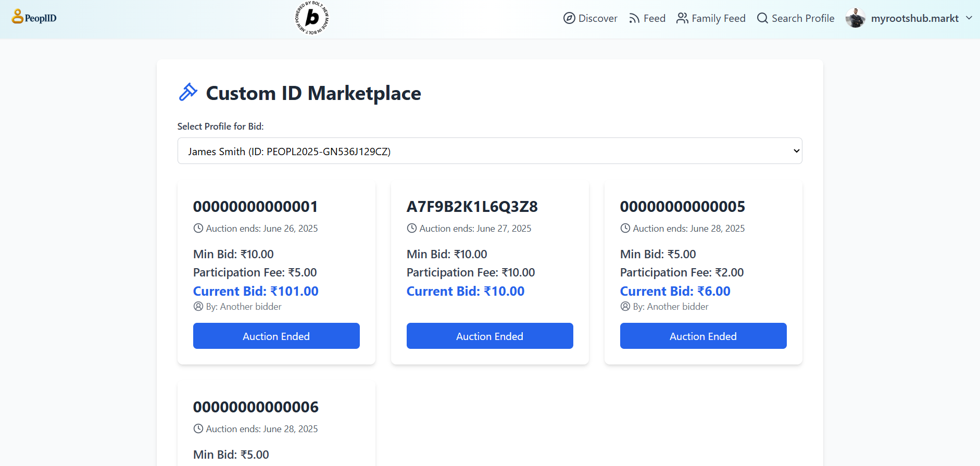Click Auction Ended button for A7F9B2K1L6Q3Z8
Viewport: 980px width, 466px height.
pos(489,336)
